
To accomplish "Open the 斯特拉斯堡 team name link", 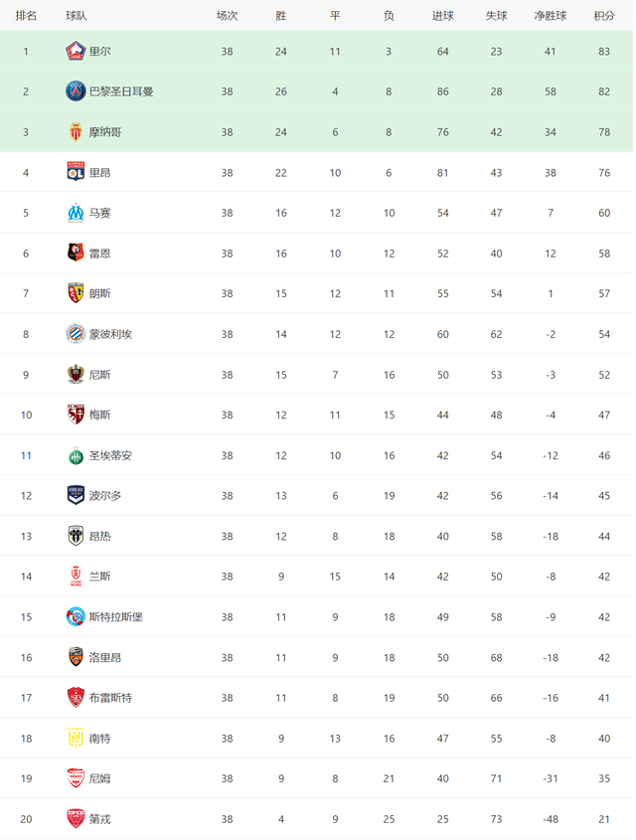I will [115, 617].
